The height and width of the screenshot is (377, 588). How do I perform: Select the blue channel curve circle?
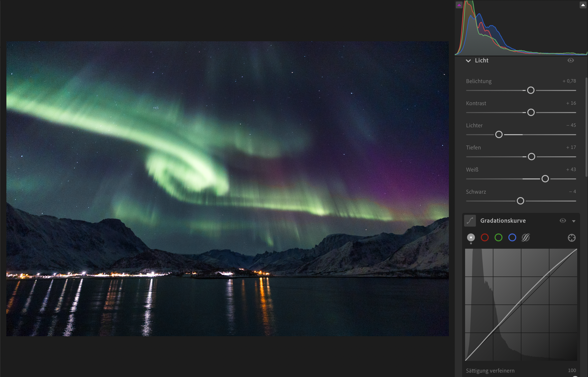[512, 238]
